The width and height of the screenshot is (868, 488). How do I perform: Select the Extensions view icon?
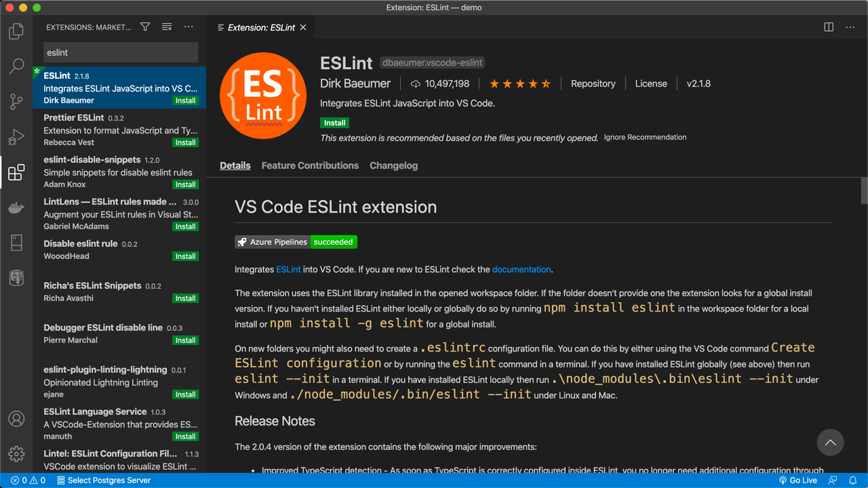point(16,172)
